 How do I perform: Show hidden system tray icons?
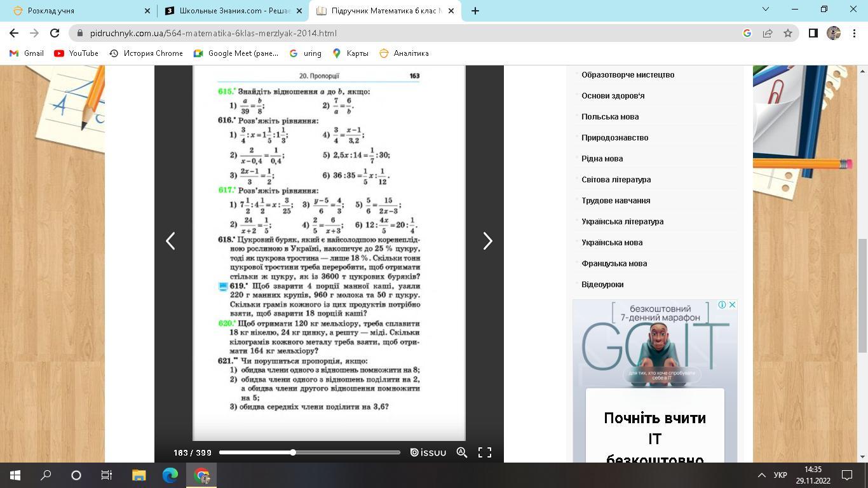point(761,475)
